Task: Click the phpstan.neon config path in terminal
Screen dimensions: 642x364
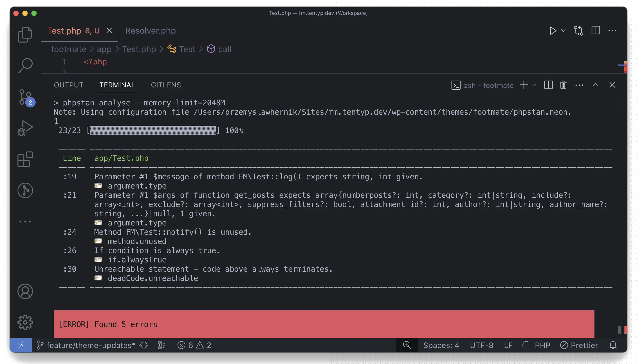Action: point(382,112)
